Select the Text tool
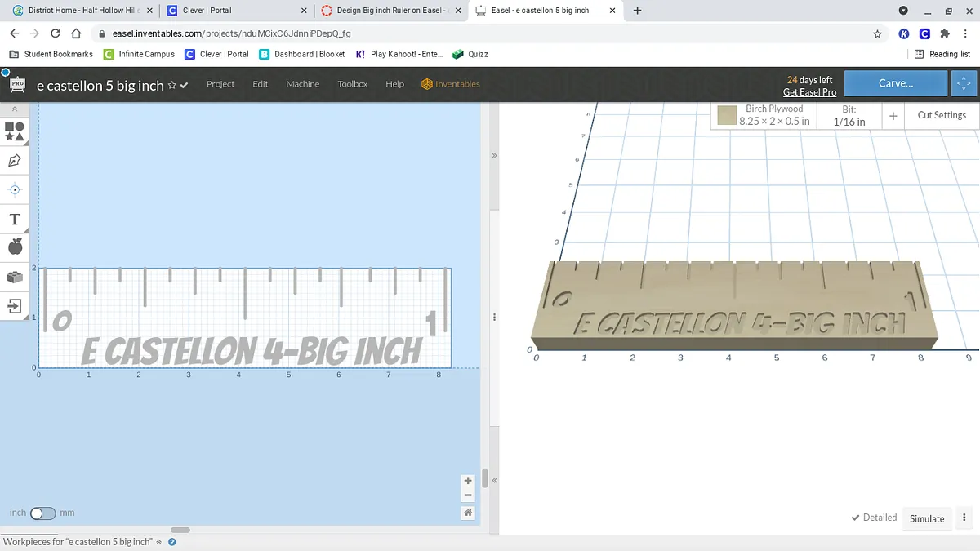Image resolution: width=980 pixels, height=551 pixels. 15,220
